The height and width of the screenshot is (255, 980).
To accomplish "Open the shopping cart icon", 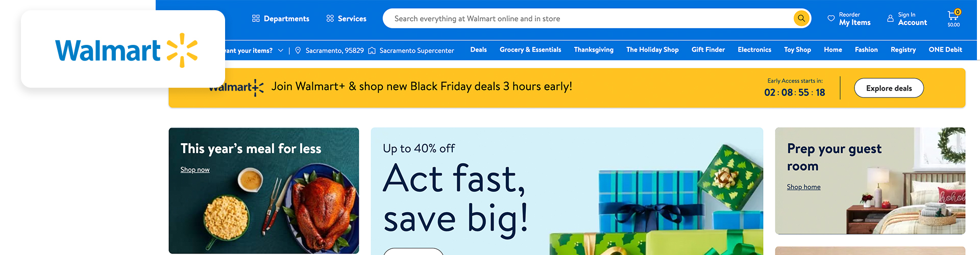I will point(953,16).
